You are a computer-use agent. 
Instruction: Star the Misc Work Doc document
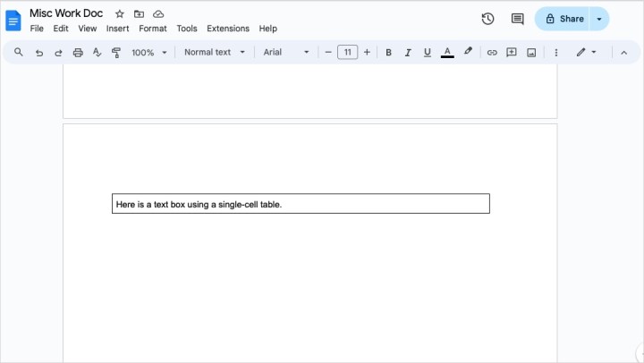(x=120, y=14)
